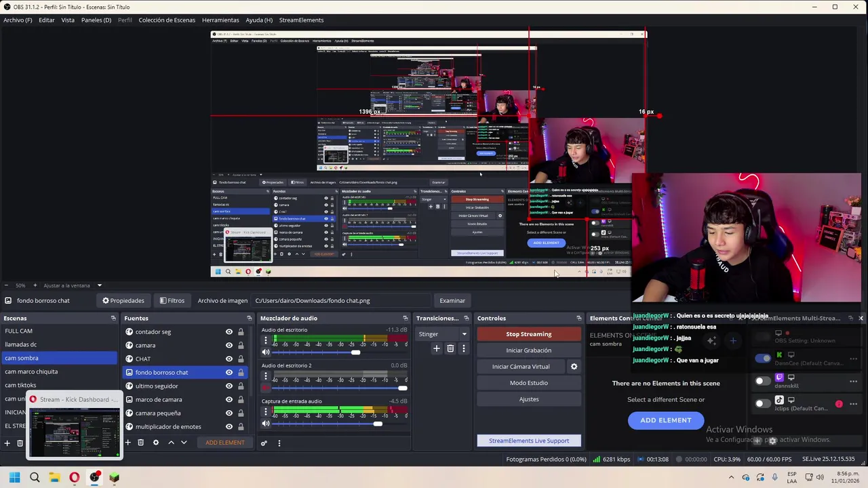The height and width of the screenshot is (488, 868).
Task: Open virtual camera settings gear icon
Action: pyautogui.click(x=574, y=367)
